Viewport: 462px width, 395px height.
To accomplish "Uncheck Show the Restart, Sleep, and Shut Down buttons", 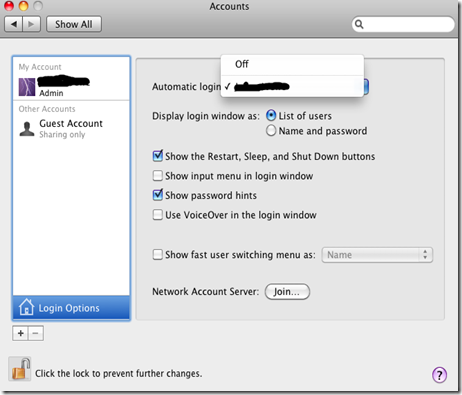I will [158, 156].
